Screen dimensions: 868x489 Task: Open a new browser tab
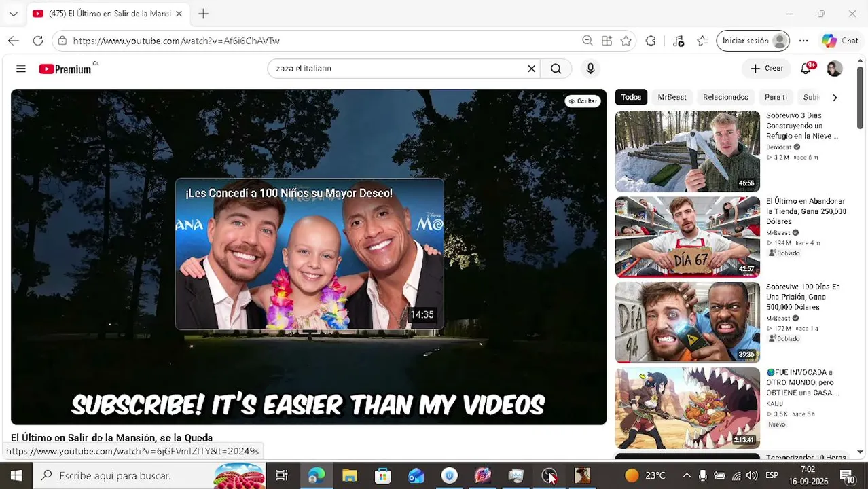(203, 14)
